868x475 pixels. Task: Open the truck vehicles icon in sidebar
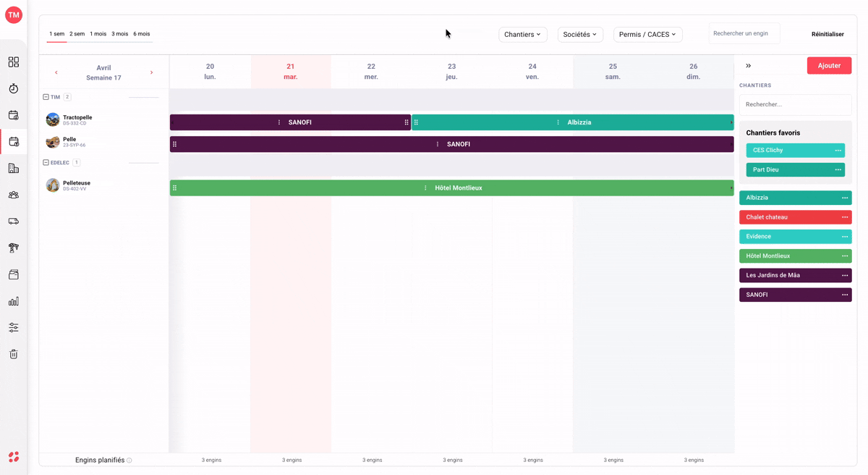[x=14, y=222]
